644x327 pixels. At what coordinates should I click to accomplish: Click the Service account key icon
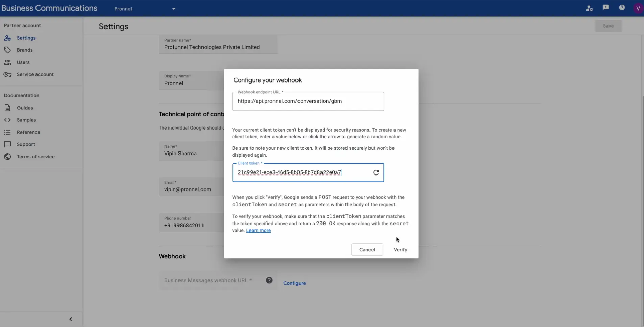tap(7, 74)
